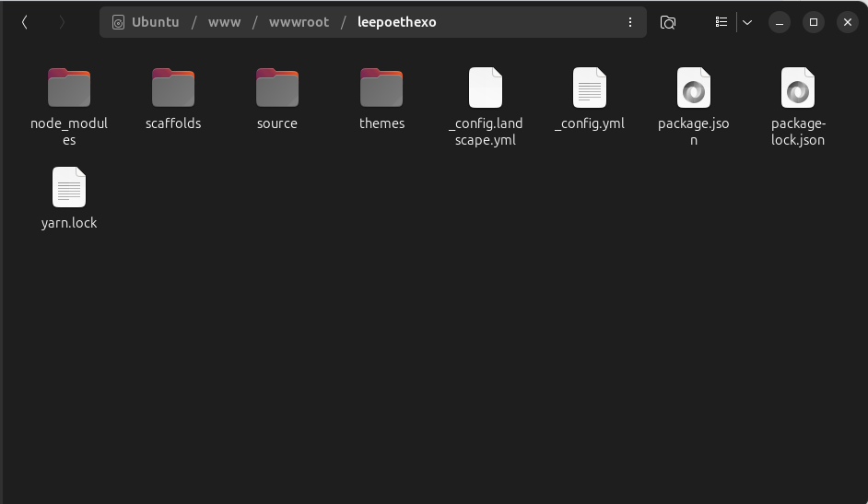
Task: Toggle the list view button
Action: (x=721, y=22)
